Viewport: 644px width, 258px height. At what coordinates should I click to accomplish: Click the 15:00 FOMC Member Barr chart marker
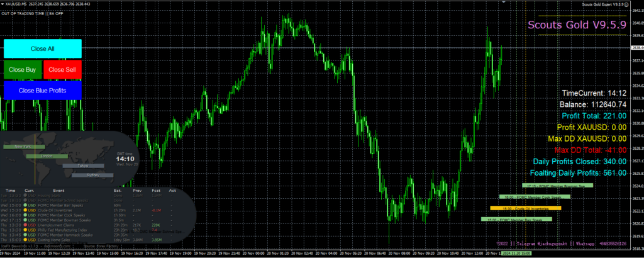(516, 219)
